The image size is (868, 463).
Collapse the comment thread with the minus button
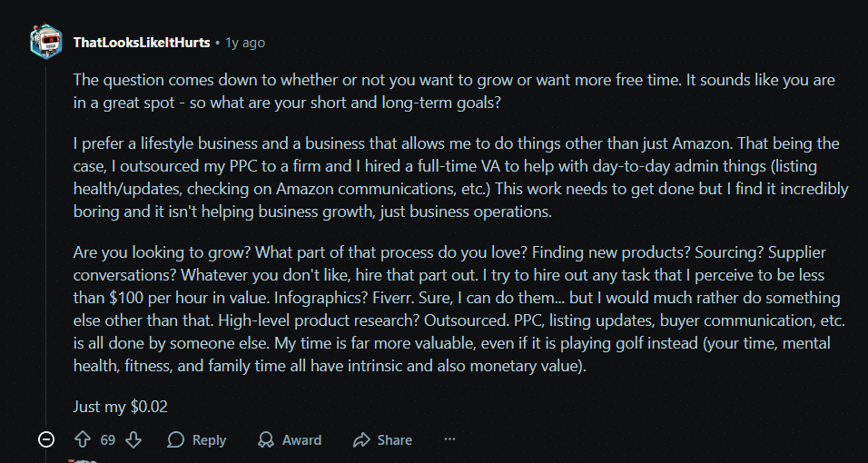pos(46,439)
